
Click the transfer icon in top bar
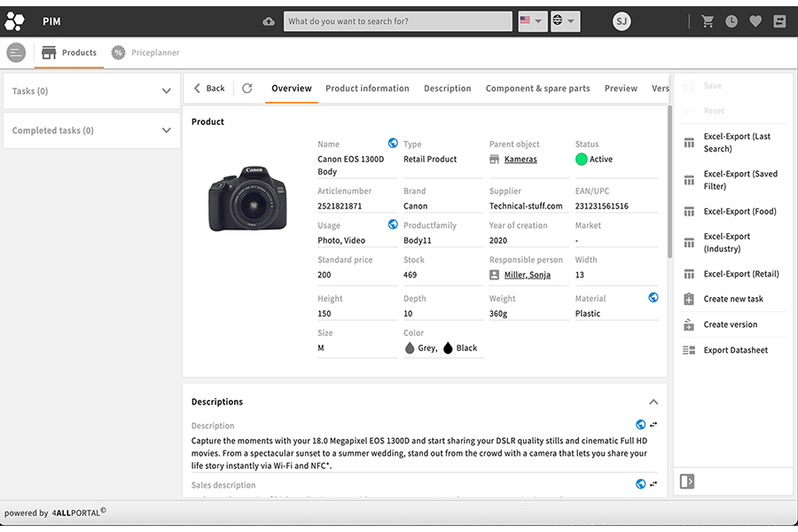click(x=779, y=21)
